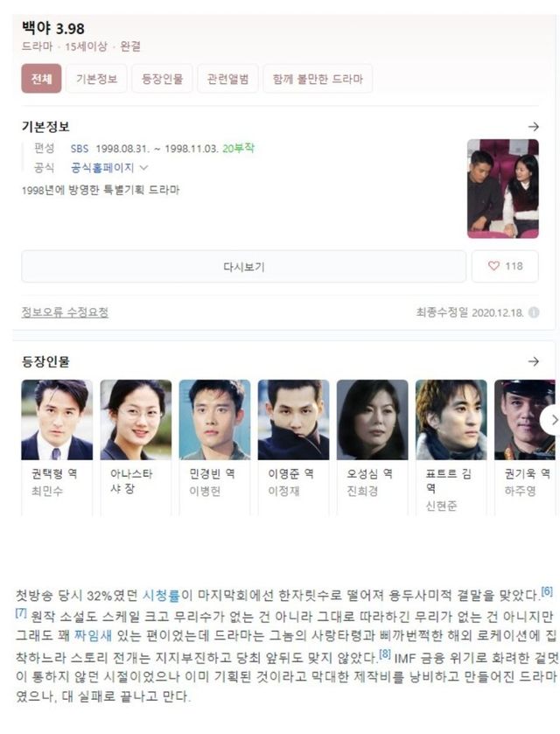Image resolution: width=560 pixels, height=734 pixels.
Task: Open the 관련앨범 tab
Action: pos(227,79)
